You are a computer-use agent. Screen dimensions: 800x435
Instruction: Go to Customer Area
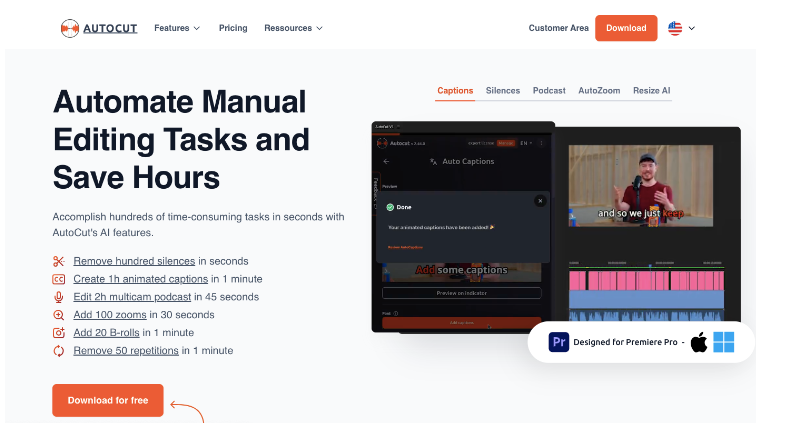click(x=558, y=28)
